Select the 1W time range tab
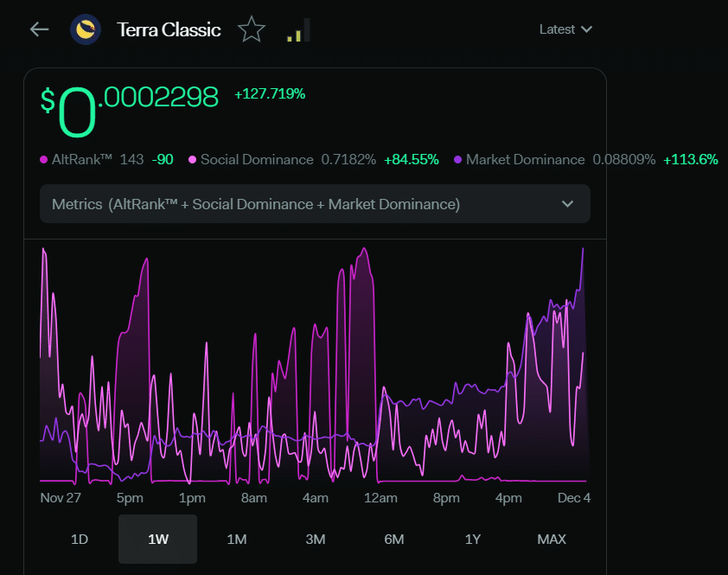 (x=158, y=540)
